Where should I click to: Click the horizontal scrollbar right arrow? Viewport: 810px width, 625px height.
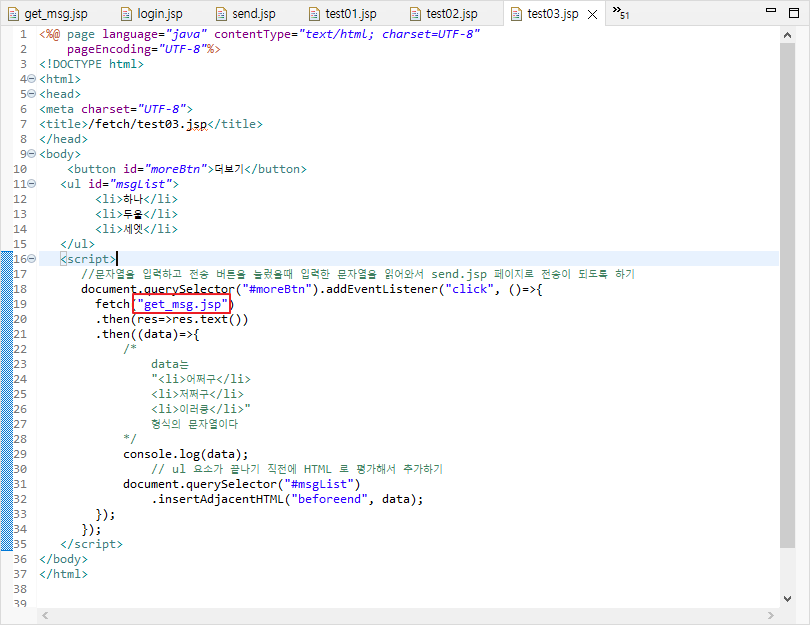point(771,615)
